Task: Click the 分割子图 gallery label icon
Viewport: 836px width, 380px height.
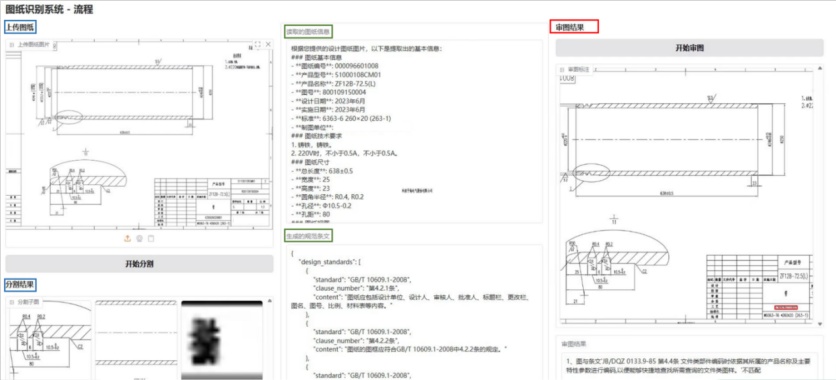Action: 12,302
